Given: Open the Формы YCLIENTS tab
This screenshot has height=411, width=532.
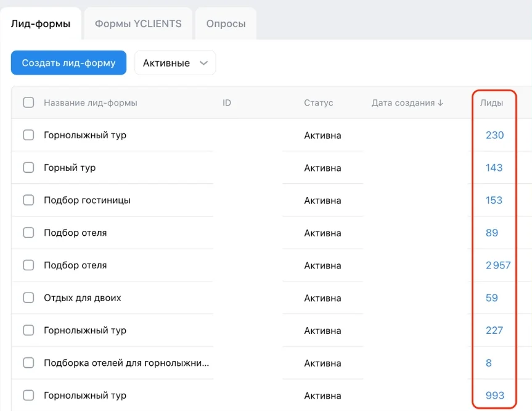Looking at the screenshot, I should 138,24.
